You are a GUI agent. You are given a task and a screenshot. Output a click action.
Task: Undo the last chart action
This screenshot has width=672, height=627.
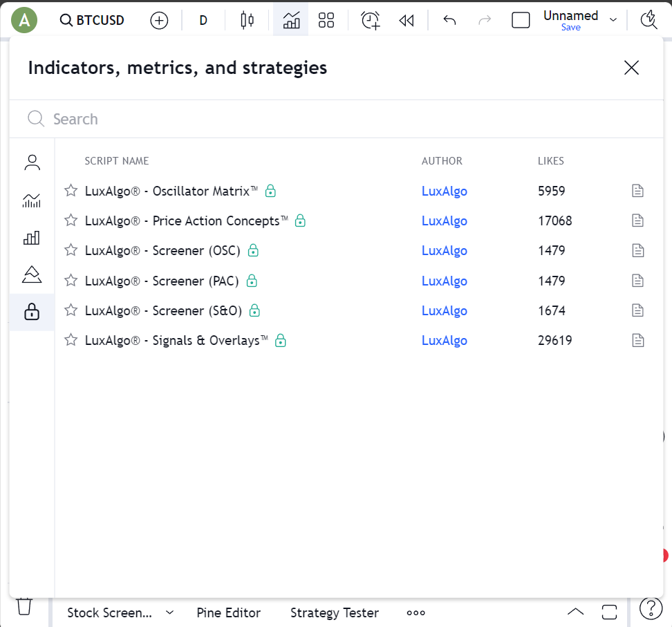(449, 20)
